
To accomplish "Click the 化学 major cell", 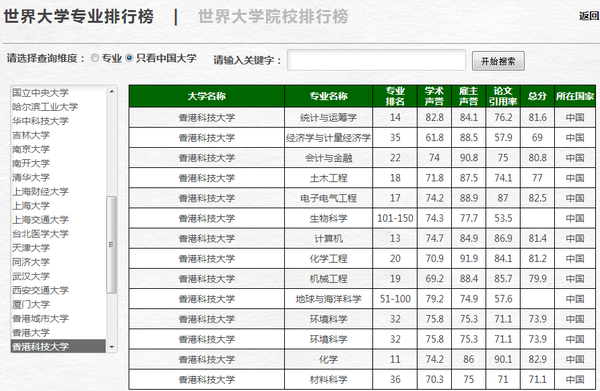I will click(x=328, y=360).
